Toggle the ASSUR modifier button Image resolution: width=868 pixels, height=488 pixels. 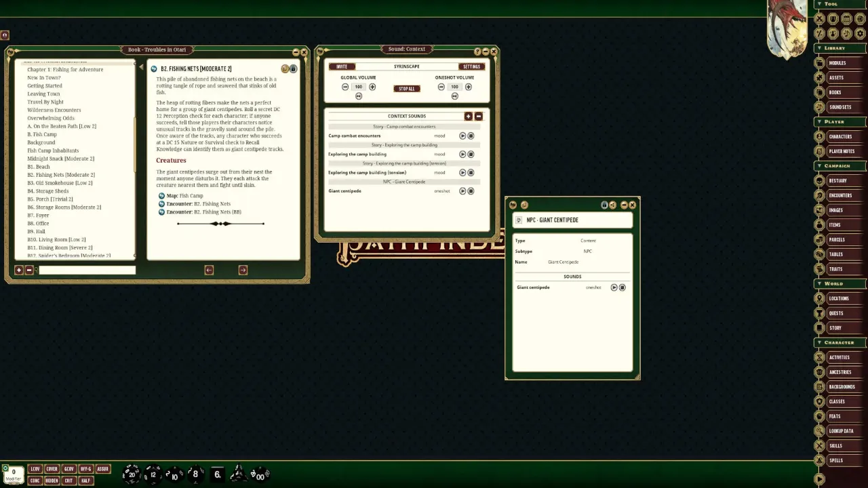click(x=102, y=469)
